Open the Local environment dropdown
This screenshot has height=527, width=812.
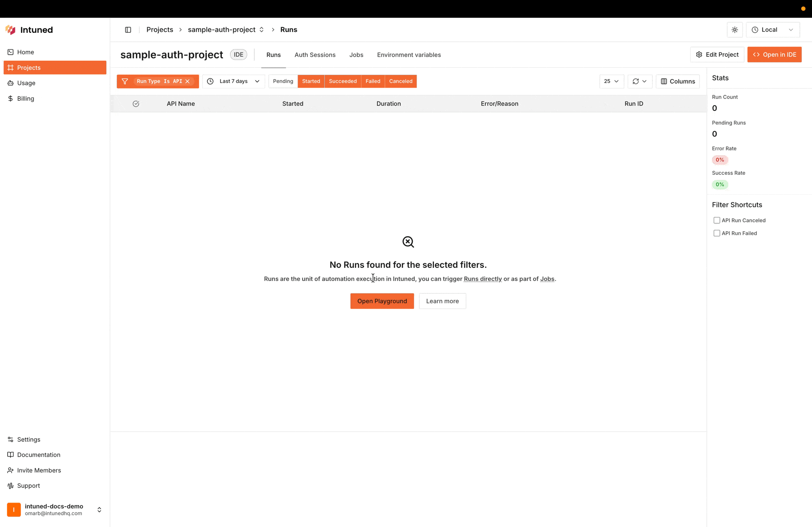pos(772,30)
